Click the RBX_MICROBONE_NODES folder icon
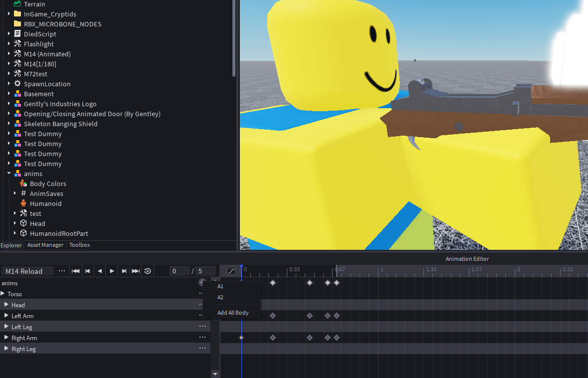The width and height of the screenshot is (588, 378). point(17,24)
